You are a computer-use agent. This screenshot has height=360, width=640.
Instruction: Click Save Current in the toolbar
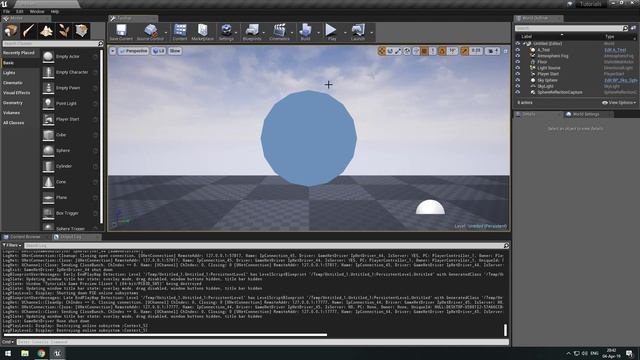tap(121, 32)
